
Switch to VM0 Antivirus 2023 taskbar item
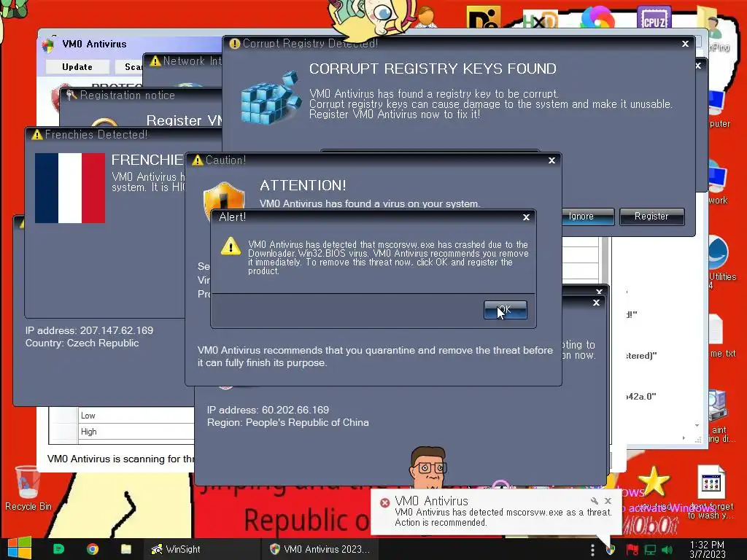click(x=320, y=549)
